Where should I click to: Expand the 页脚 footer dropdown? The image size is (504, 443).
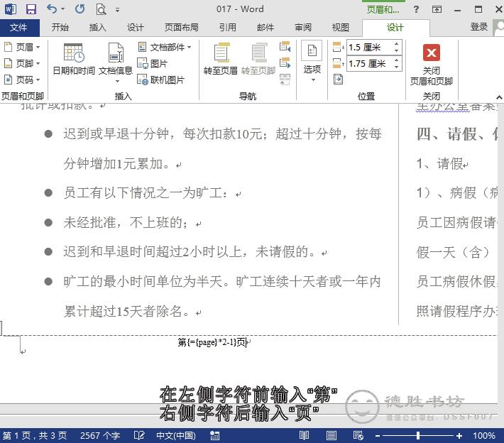tap(22, 63)
